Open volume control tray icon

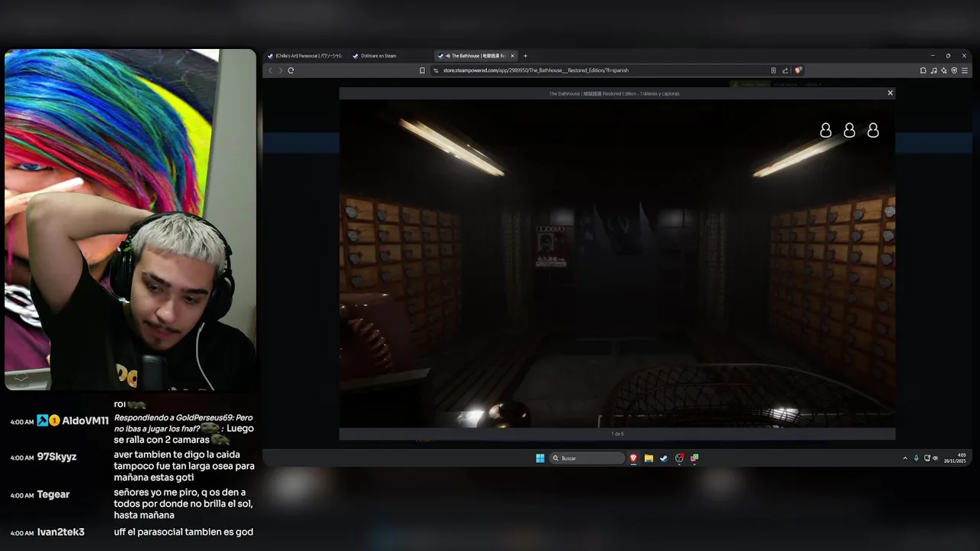[x=935, y=458]
